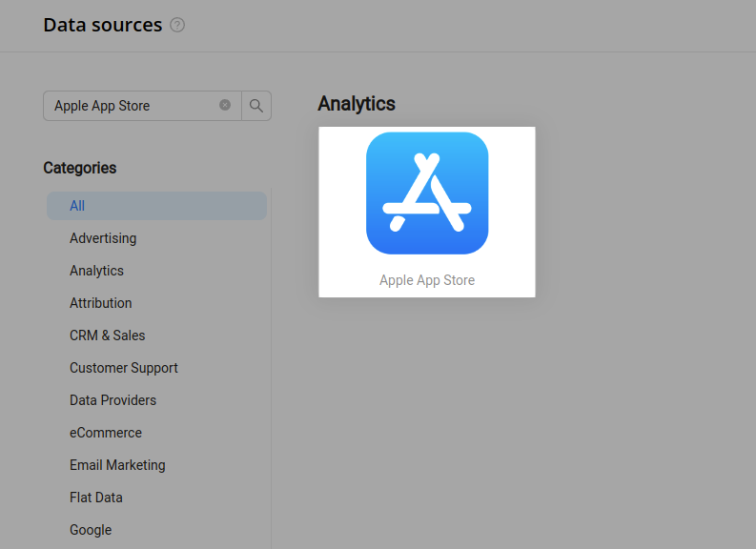Viewport: 756px width, 549px height.
Task: Select the All category
Action: click(156, 206)
